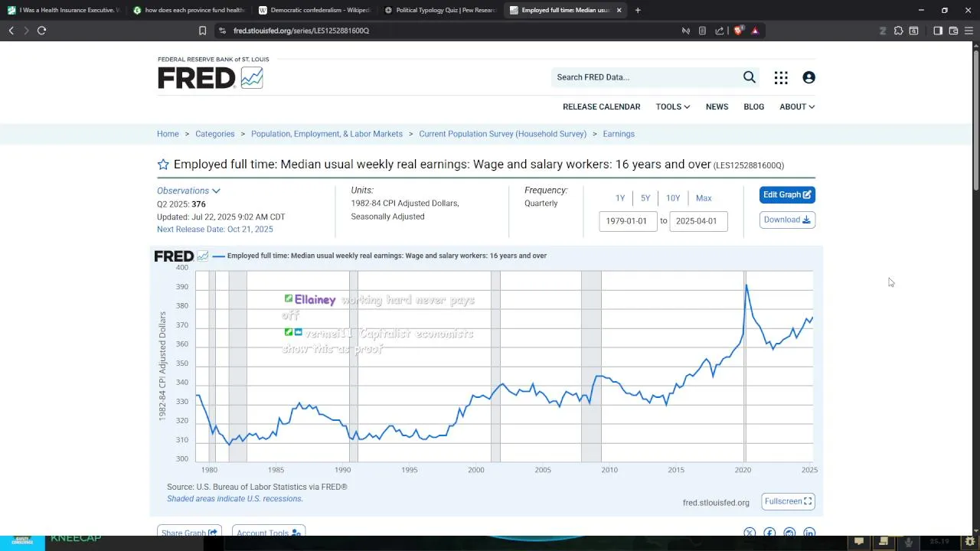Open the browser hamburger menu

(x=969, y=31)
